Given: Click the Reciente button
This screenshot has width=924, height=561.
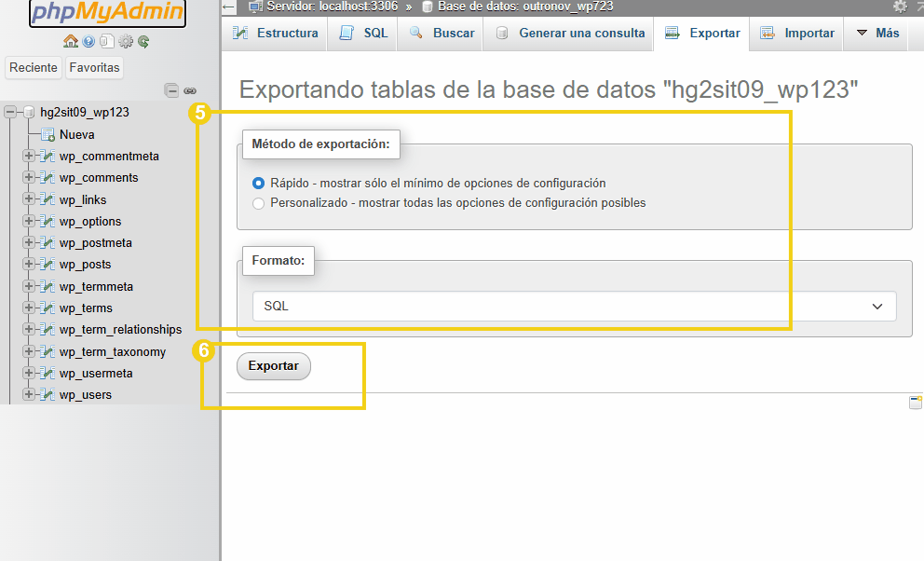Looking at the screenshot, I should 33,68.
